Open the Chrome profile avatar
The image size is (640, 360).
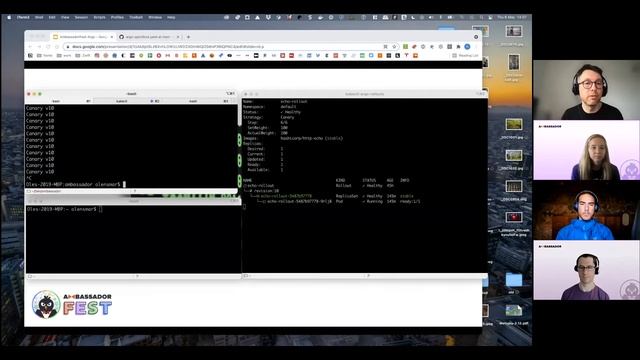467,47
